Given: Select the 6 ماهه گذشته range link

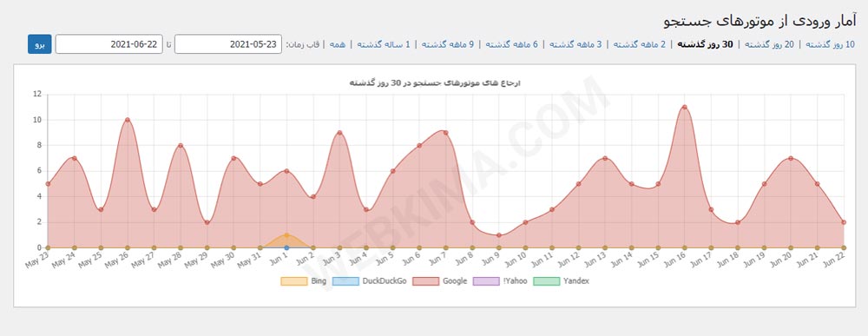Looking at the screenshot, I should pos(511,44).
